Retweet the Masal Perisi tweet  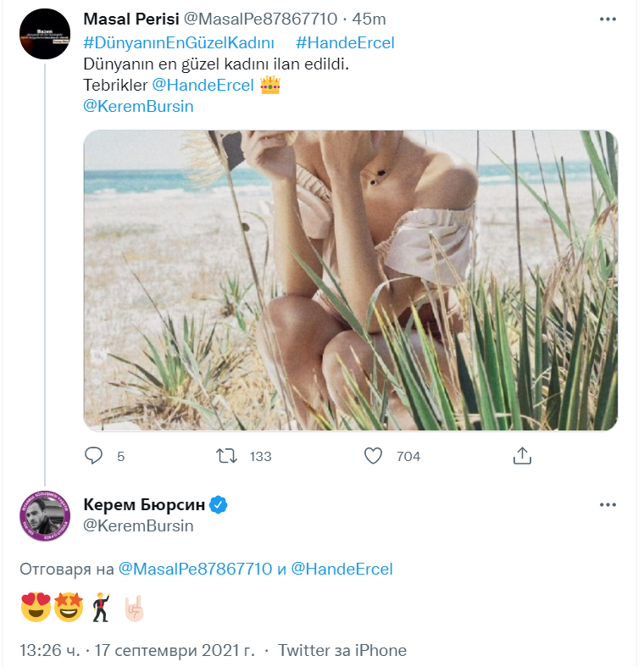coord(227,456)
